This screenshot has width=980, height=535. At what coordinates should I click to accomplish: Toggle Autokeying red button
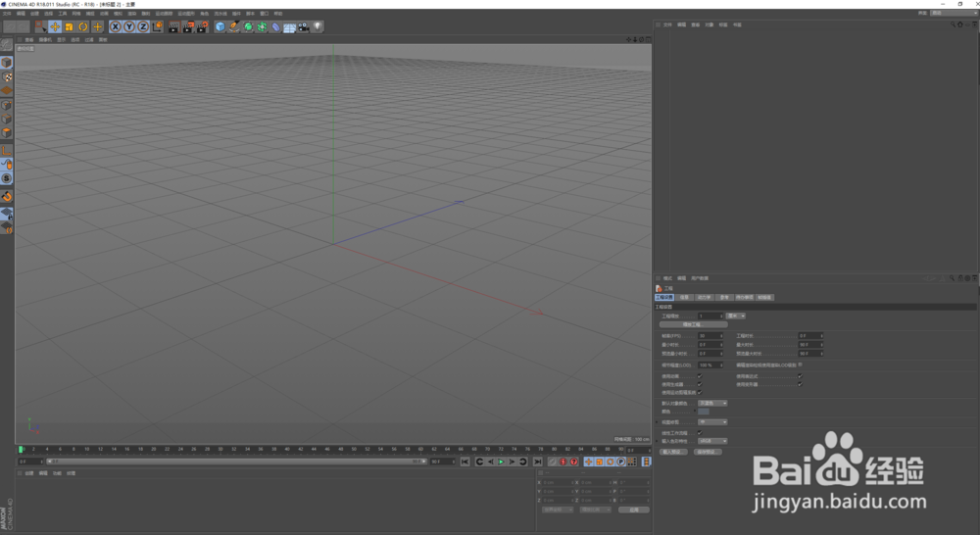click(x=563, y=462)
